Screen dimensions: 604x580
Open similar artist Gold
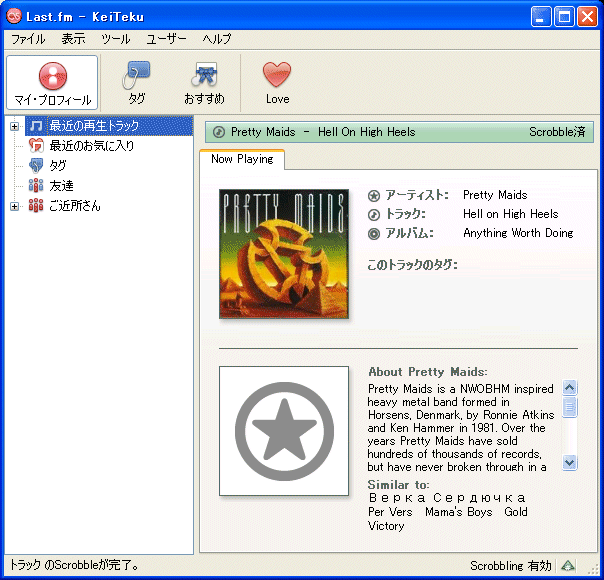click(x=516, y=512)
